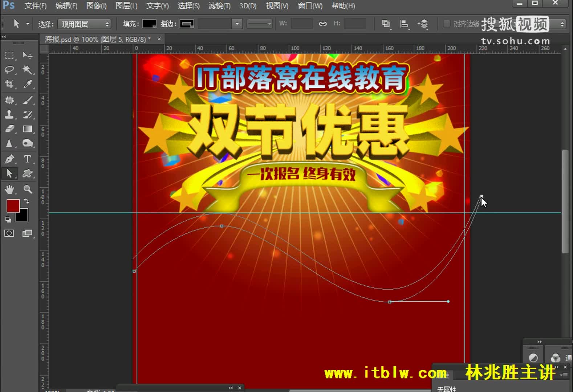Change screen mode icon

click(x=27, y=233)
